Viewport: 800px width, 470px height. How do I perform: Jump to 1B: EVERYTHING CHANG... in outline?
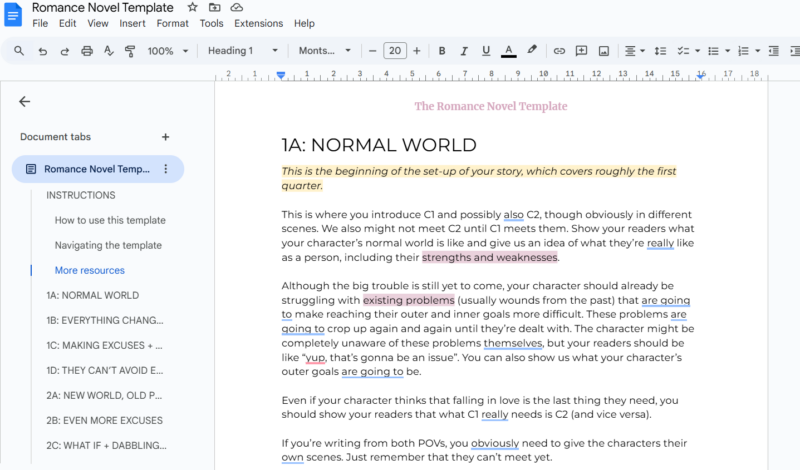[x=105, y=320]
